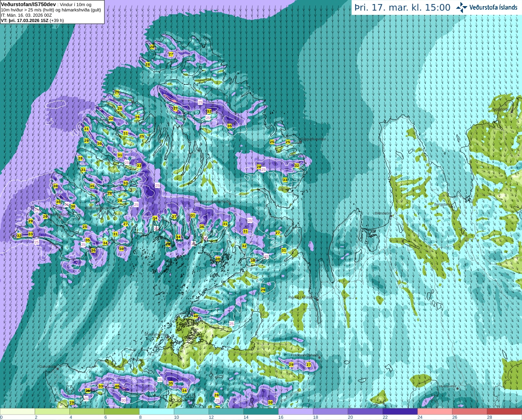Click the forecast time label þri. 17. mar. kl. 15:00

(x=402, y=7)
